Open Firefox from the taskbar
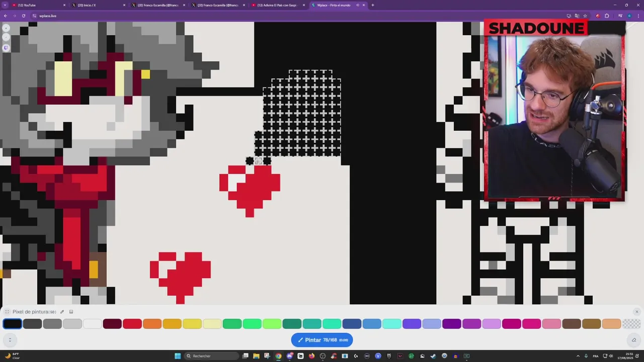 pyautogui.click(x=311, y=356)
